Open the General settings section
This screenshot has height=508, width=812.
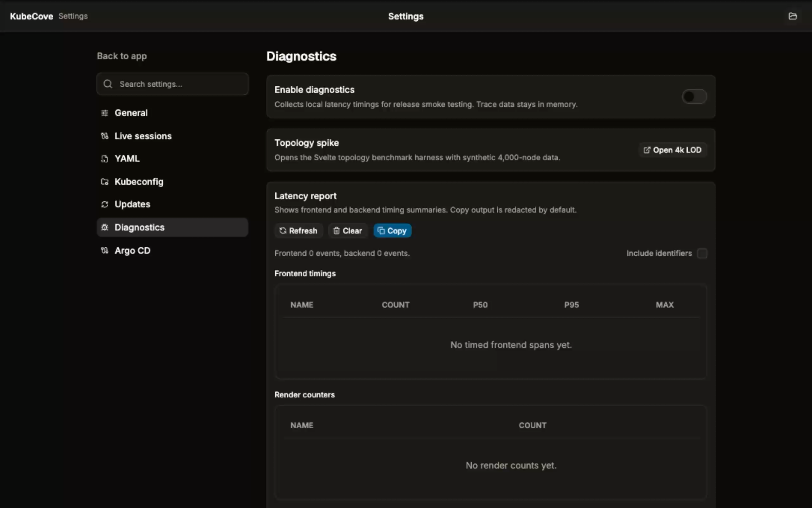tap(173, 113)
